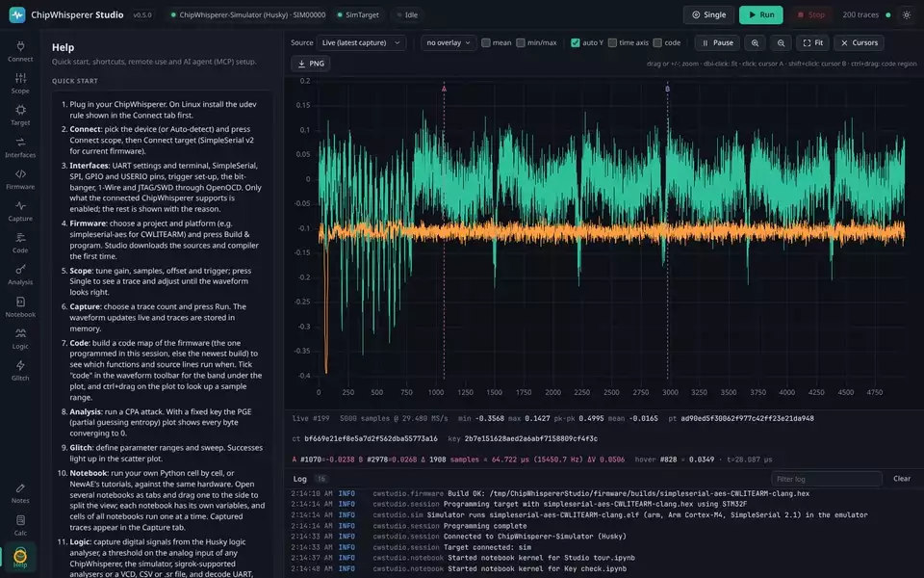Image resolution: width=924 pixels, height=578 pixels.
Task: Click cursor A marker on plot
Action: [x=445, y=89]
